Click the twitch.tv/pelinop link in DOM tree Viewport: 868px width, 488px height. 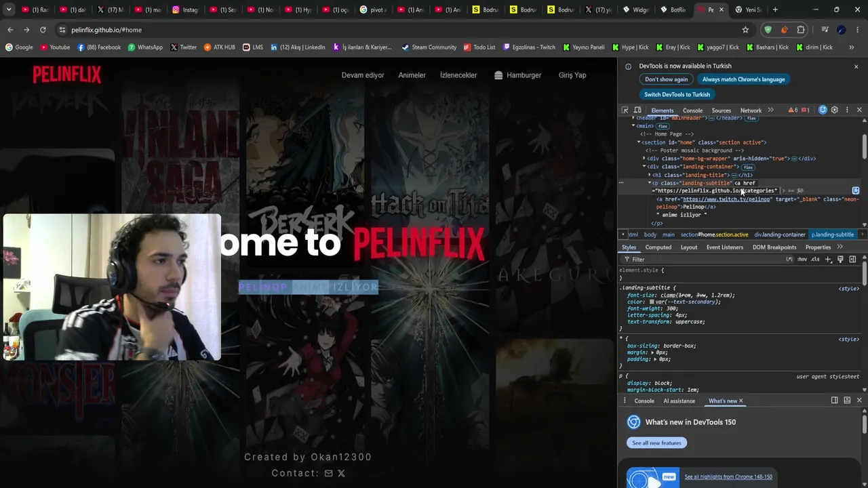coord(726,199)
